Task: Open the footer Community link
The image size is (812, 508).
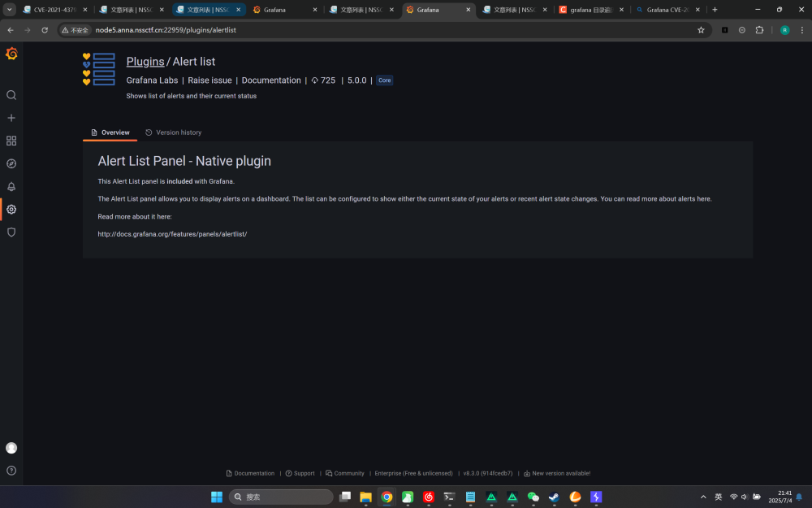Action: 344,473
